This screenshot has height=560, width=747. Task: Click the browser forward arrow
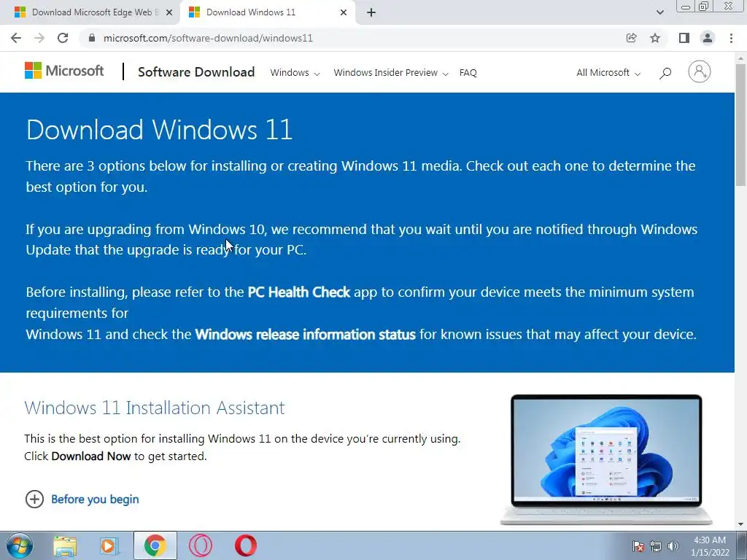tap(39, 38)
